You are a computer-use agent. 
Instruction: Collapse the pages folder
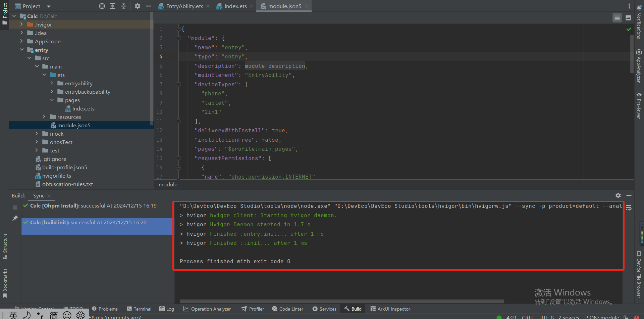(52, 100)
